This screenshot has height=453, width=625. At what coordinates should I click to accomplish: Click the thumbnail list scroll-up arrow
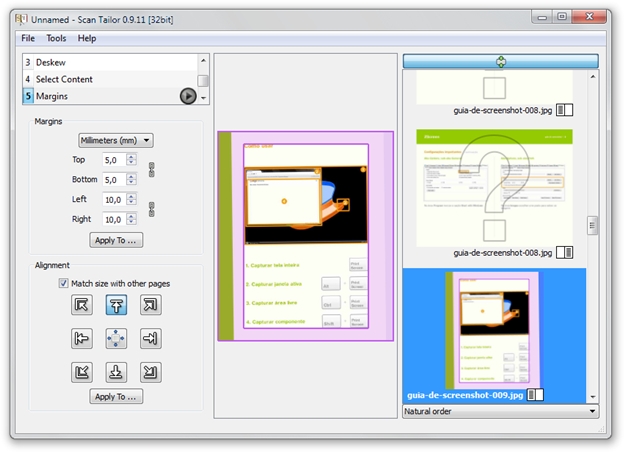593,76
